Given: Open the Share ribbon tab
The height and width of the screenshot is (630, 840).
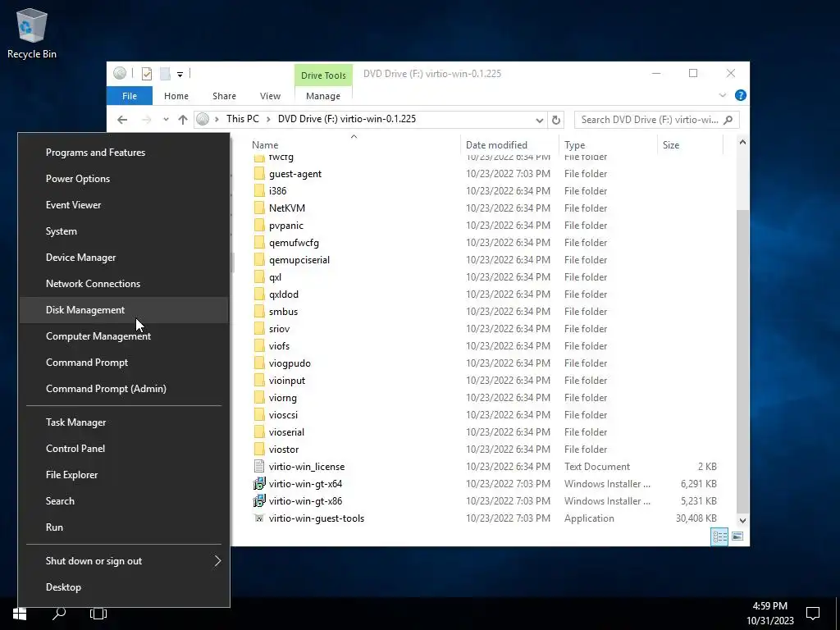Looking at the screenshot, I should (224, 96).
